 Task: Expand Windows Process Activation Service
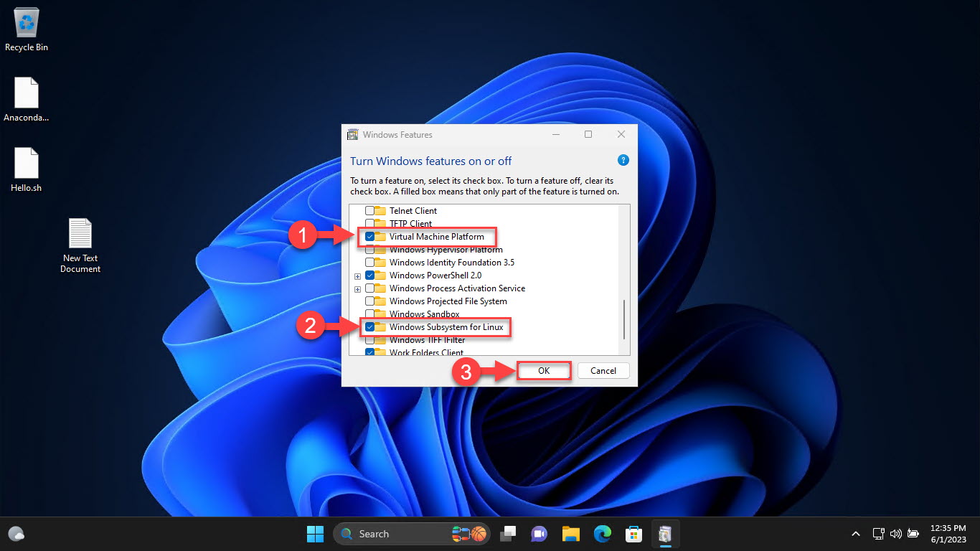[x=357, y=288]
